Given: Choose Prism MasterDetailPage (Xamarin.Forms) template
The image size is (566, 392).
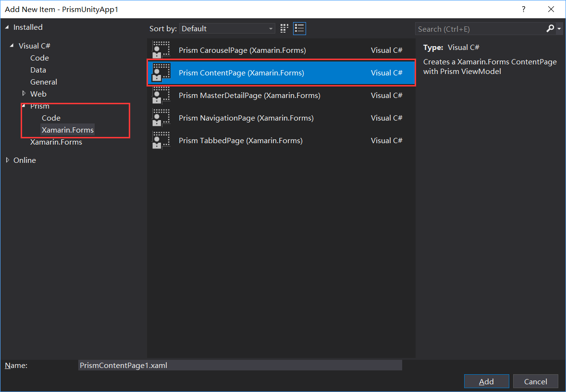Looking at the screenshot, I should coord(281,95).
